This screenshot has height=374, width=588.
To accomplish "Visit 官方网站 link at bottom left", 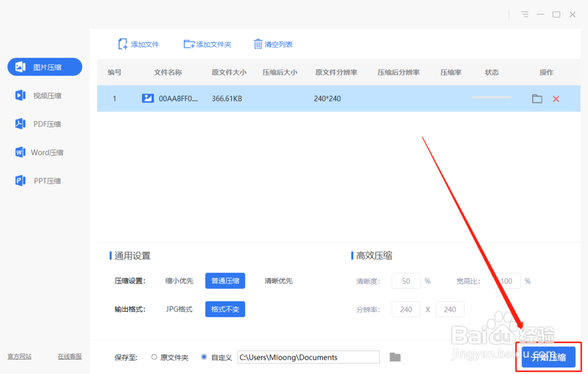I will point(19,356).
